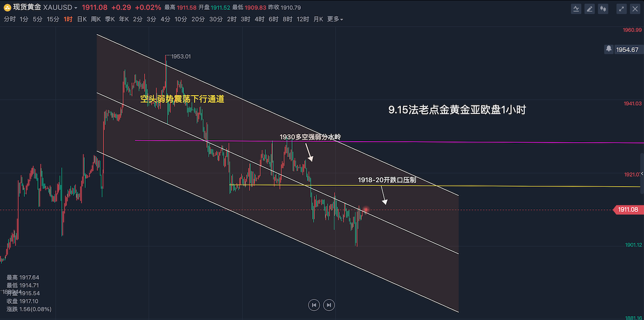Step chart to next bar
Viewport: 644px width, 320px height.
[329, 304]
